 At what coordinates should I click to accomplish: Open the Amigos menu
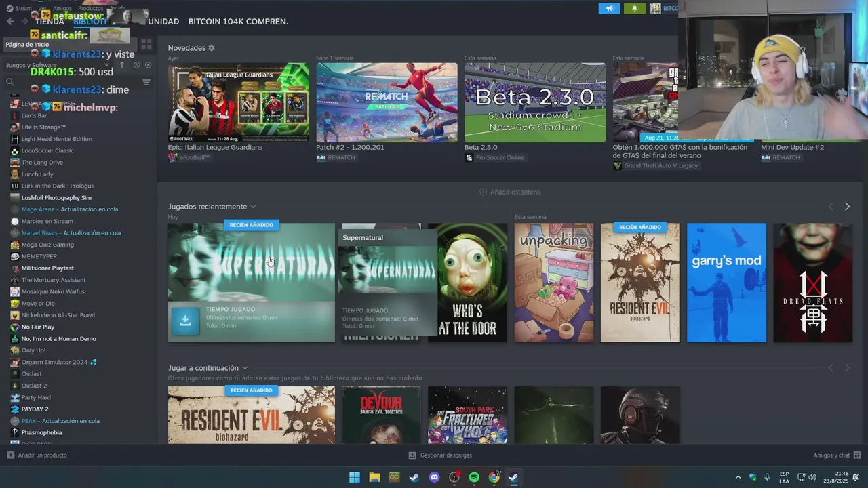62,8
